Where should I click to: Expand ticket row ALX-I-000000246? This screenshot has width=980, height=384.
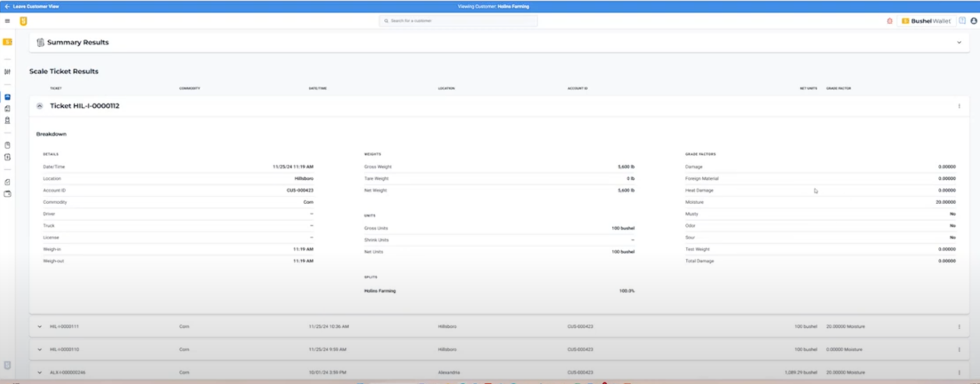(x=40, y=373)
